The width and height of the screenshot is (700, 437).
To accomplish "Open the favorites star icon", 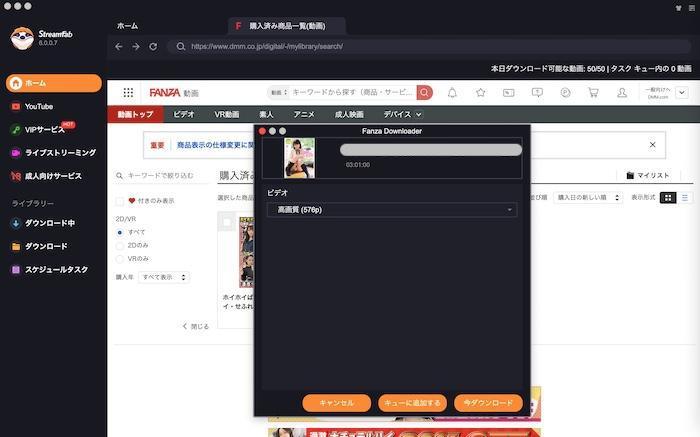I will [480, 92].
